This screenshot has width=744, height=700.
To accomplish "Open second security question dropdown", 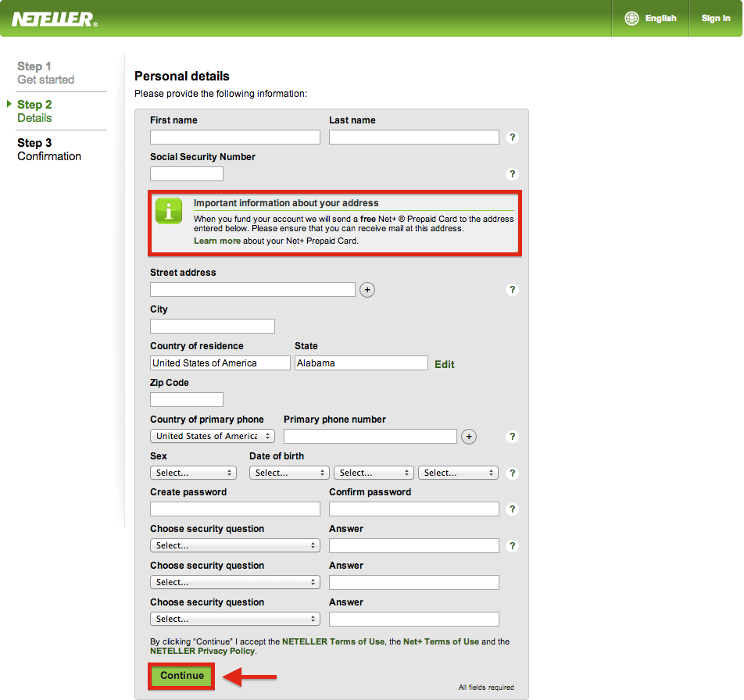I will 235,582.
